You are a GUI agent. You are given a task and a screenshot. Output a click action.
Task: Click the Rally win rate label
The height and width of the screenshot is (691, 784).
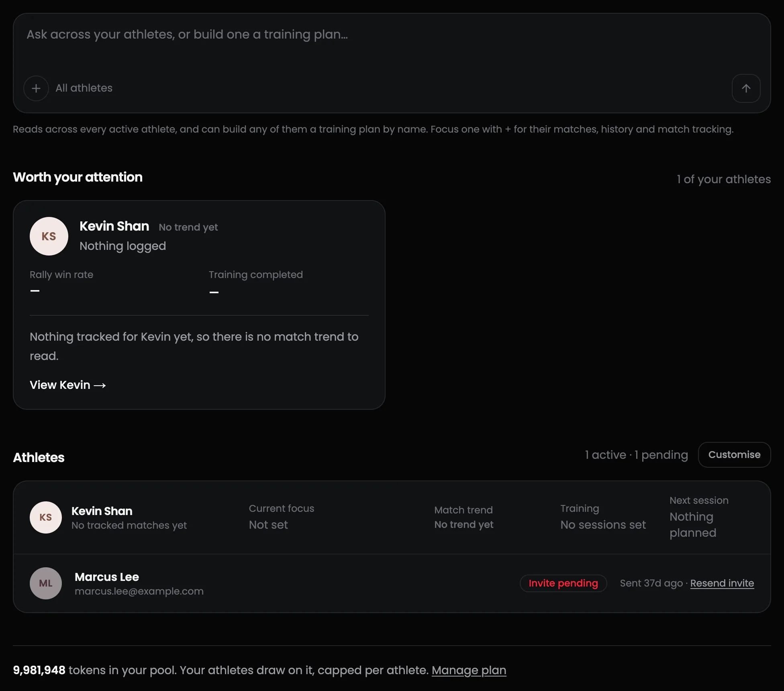tap(61, 275)
